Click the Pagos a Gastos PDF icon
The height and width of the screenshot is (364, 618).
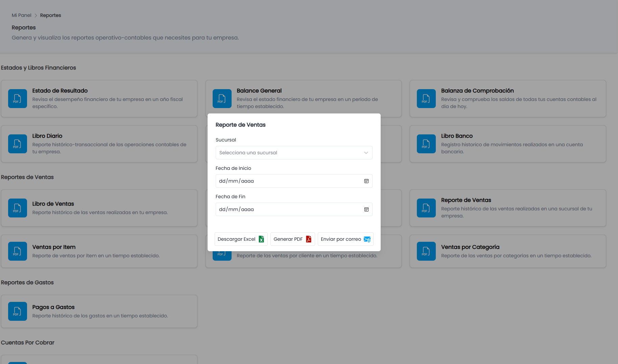18,311
